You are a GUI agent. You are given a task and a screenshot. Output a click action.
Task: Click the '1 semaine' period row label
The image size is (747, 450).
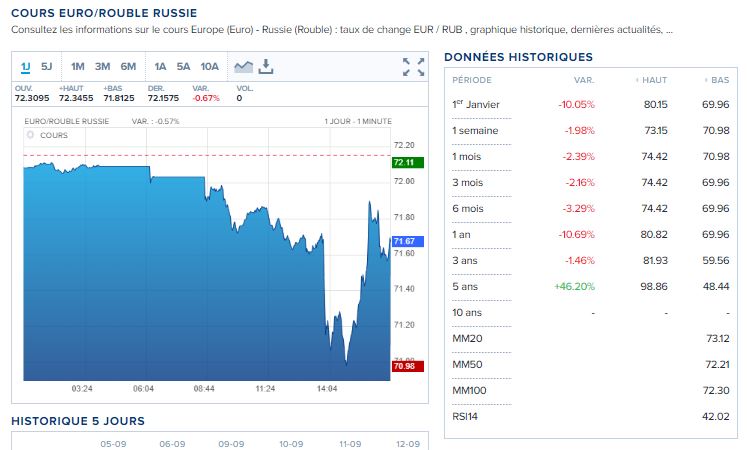pyautogui.click(x=475, y=130)
